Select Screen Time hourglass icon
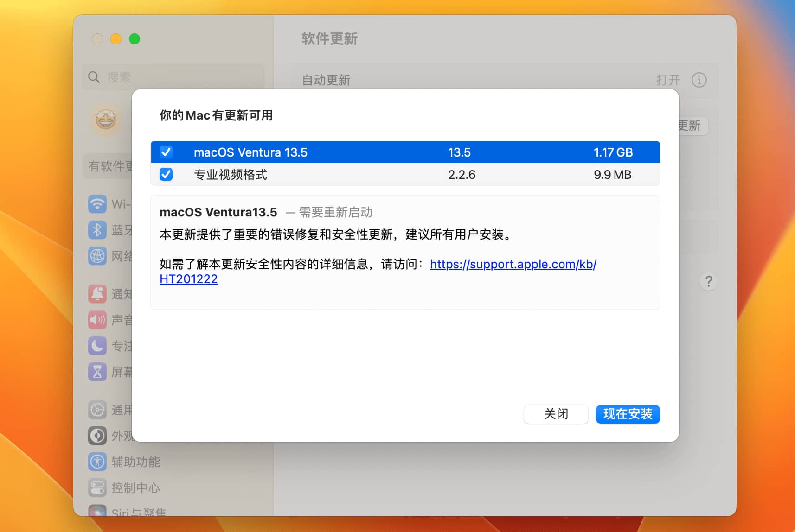This screenshot has height=532, width=795. click(97, 372)
